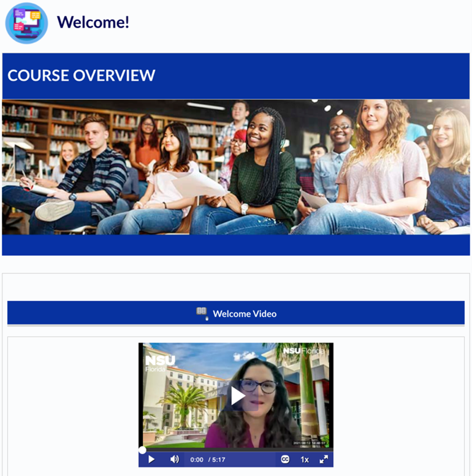Screen dimensions: 472x476
Task: Click the small play button in the control bar
Action: click(x=151, y=459)
